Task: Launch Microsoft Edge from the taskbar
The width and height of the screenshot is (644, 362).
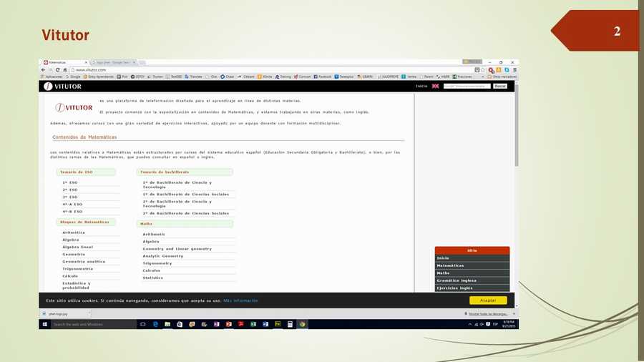Action: pos(155,324)
